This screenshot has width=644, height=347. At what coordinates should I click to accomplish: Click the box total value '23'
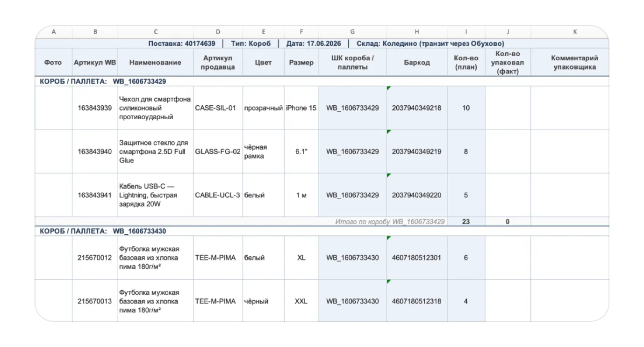pyautogui.click(x=466, y=222)
